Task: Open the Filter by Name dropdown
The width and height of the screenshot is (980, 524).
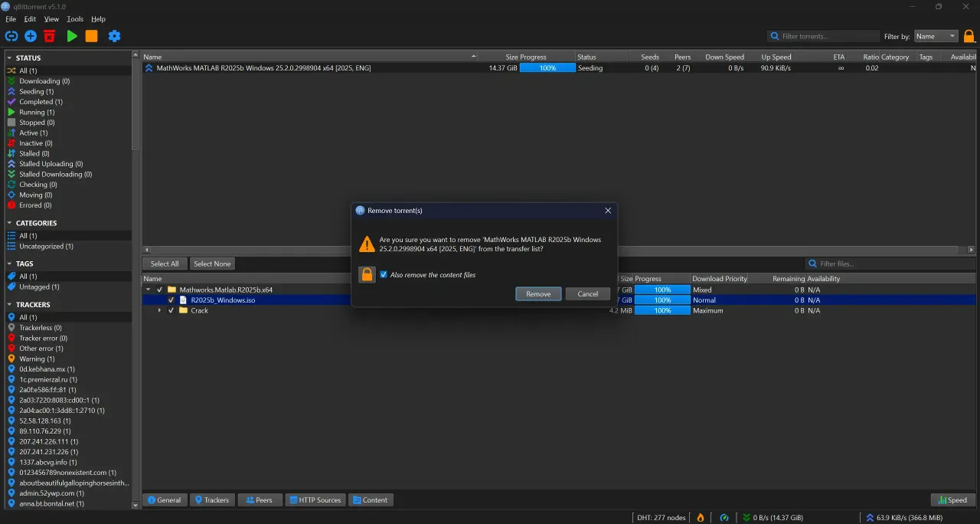Action: [936, 36]
